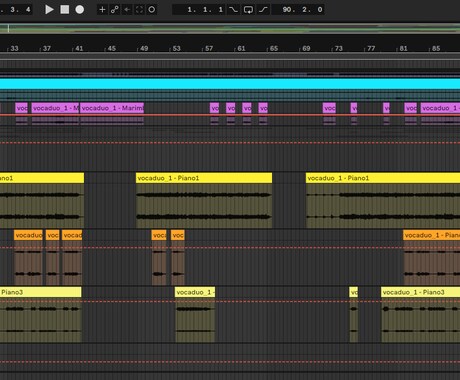The width and height of the screenshot is (460, 380).
Task: Toggle the Session Record circle icon
Action: (152, 10)
